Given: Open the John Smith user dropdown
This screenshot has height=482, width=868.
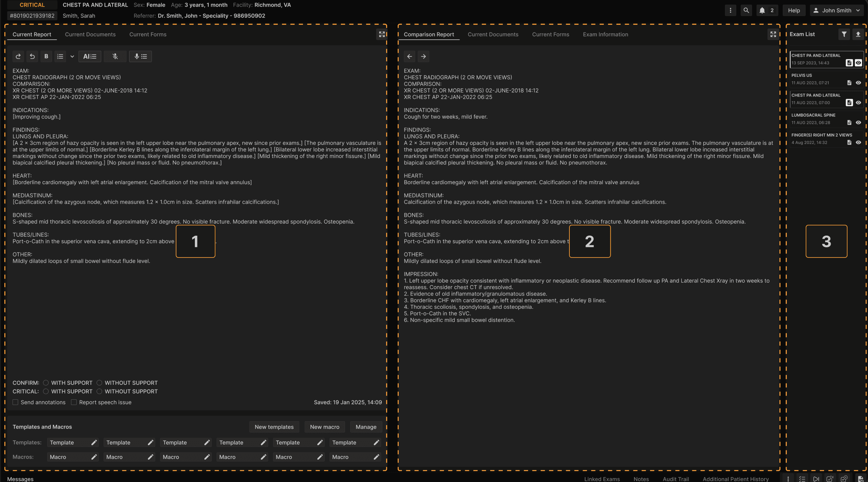Looking at the screenshot, I should point(837,11).
